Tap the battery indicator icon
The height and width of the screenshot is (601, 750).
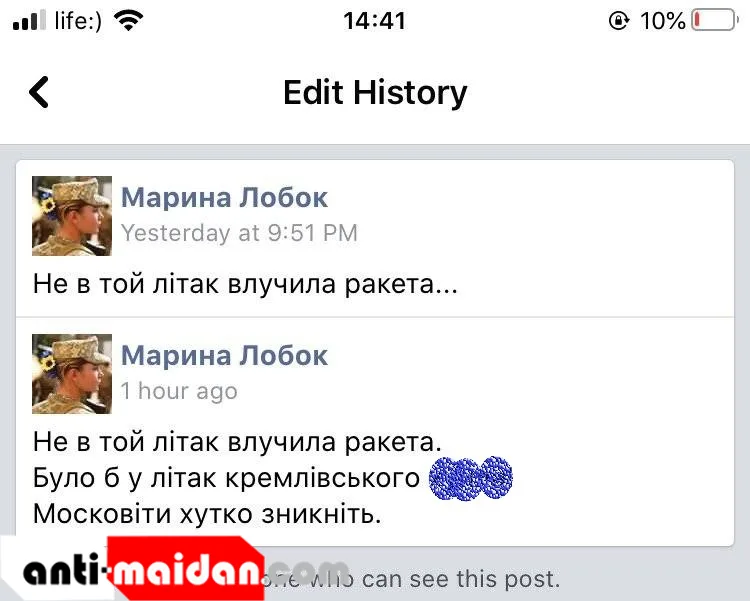tap(715, 20)
